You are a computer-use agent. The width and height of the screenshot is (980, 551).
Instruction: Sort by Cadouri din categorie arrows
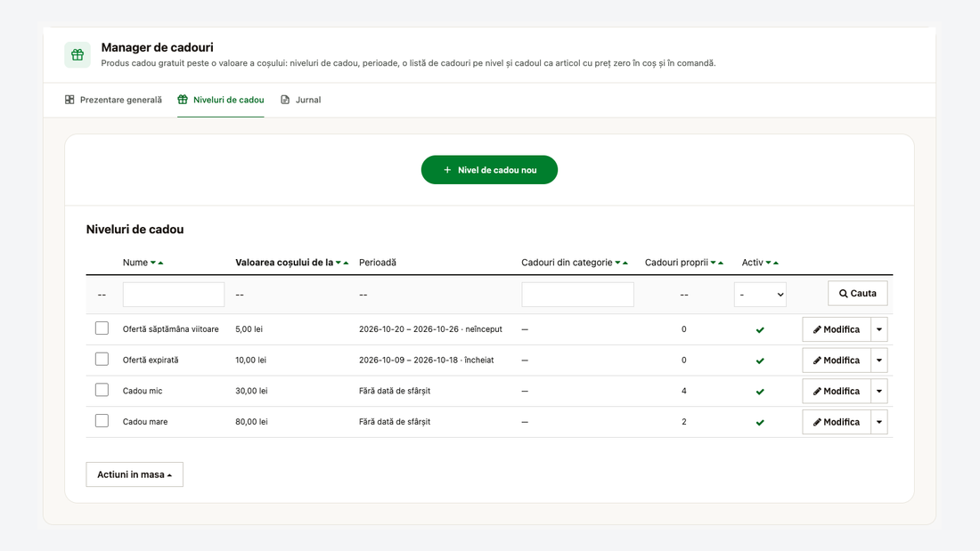pyautogui.click(x=621, y=263)
